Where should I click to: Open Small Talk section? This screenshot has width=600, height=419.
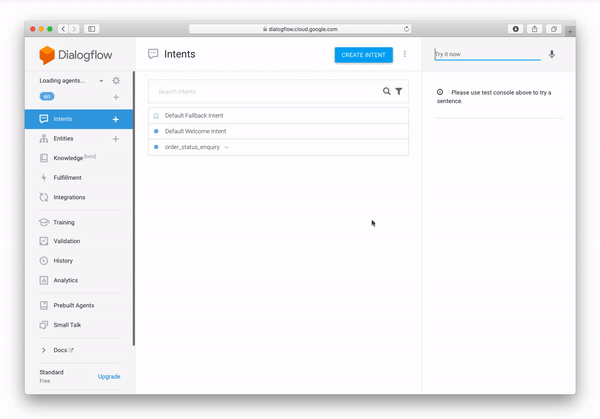[x=67, y=325]
